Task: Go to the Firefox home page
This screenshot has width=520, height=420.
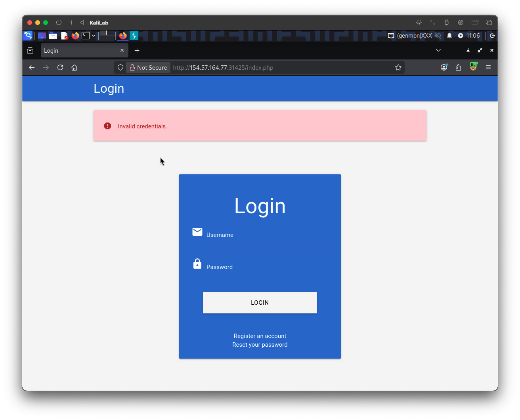Action: (x=74, y=67)
